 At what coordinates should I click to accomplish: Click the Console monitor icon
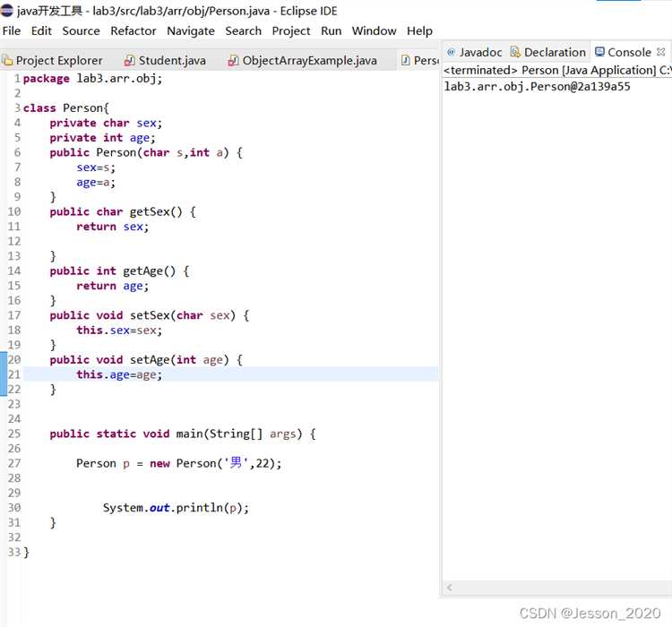click(600, 52)
